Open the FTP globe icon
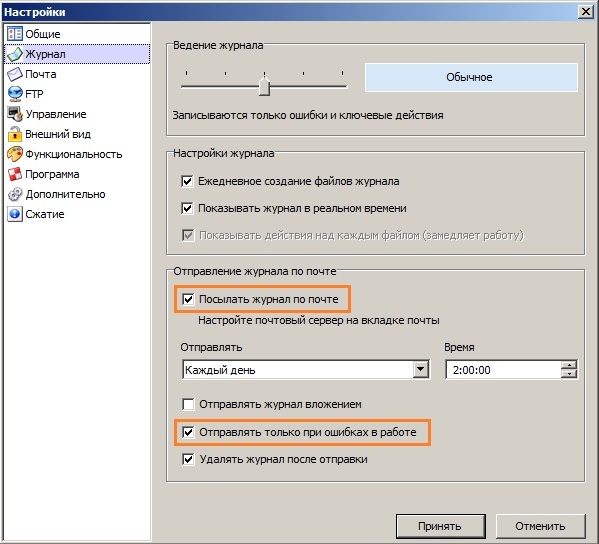Viewport: 599px width, 544px height. [15, 94]
